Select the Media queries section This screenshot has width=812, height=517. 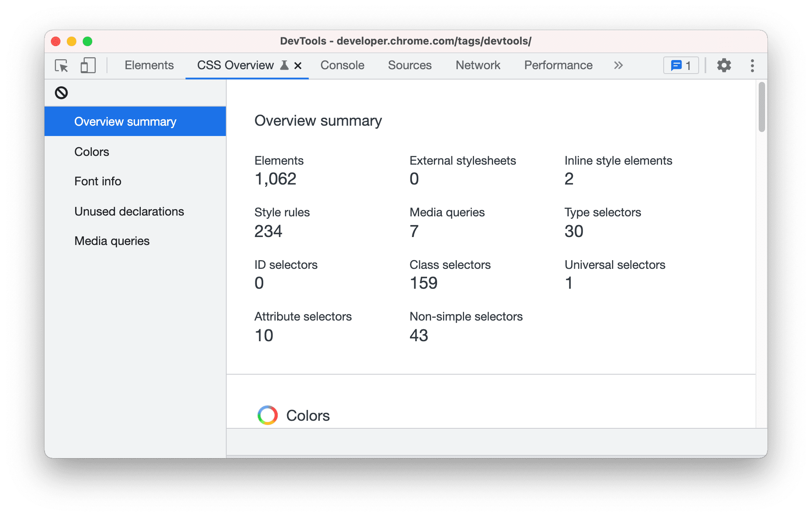(x=112, y=241)
